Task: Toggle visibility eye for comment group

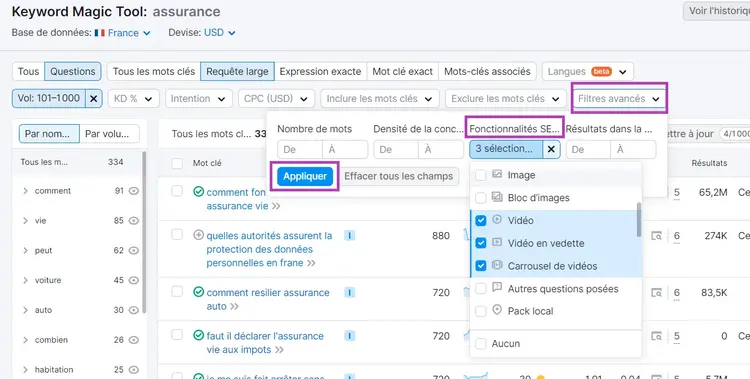Action: tap(134, 191)
